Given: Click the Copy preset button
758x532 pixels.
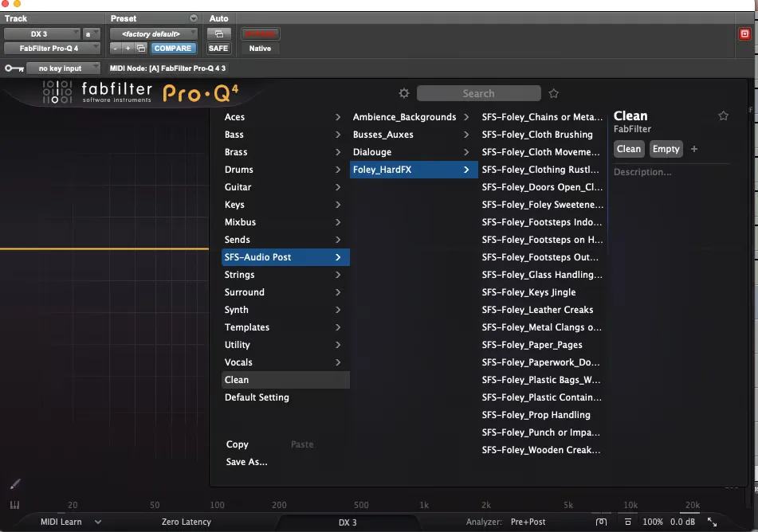Looking at the screenshot, I should click(x=237, y=444).
